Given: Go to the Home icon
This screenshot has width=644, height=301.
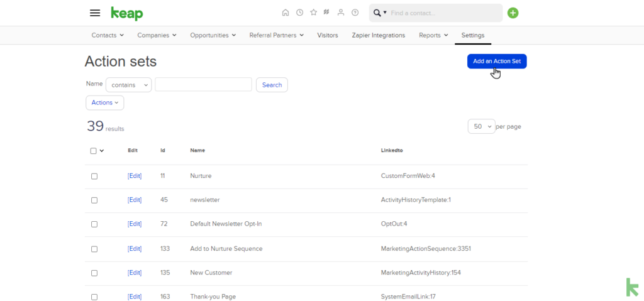Looking at the screenshot, I should (286, 13).
